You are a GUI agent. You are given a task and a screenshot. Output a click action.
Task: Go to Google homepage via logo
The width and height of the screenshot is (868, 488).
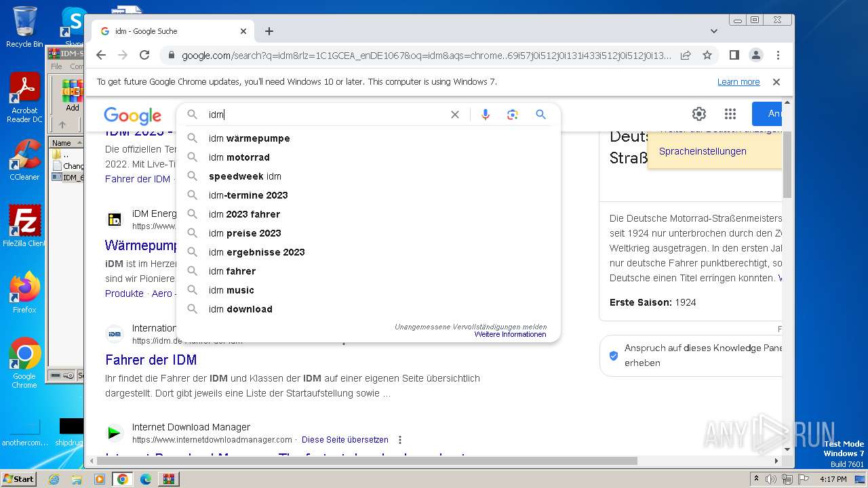[132, 116]
